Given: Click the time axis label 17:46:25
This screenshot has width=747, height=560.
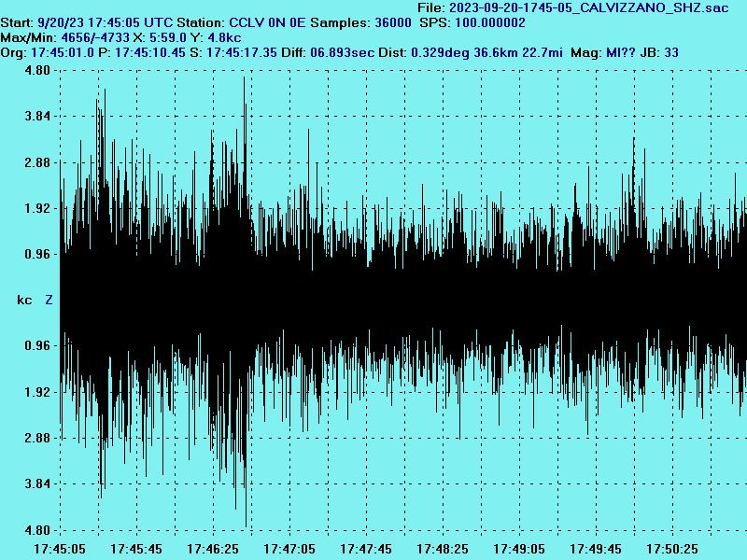Looking at the screenshot, I should tap(213, 549).
